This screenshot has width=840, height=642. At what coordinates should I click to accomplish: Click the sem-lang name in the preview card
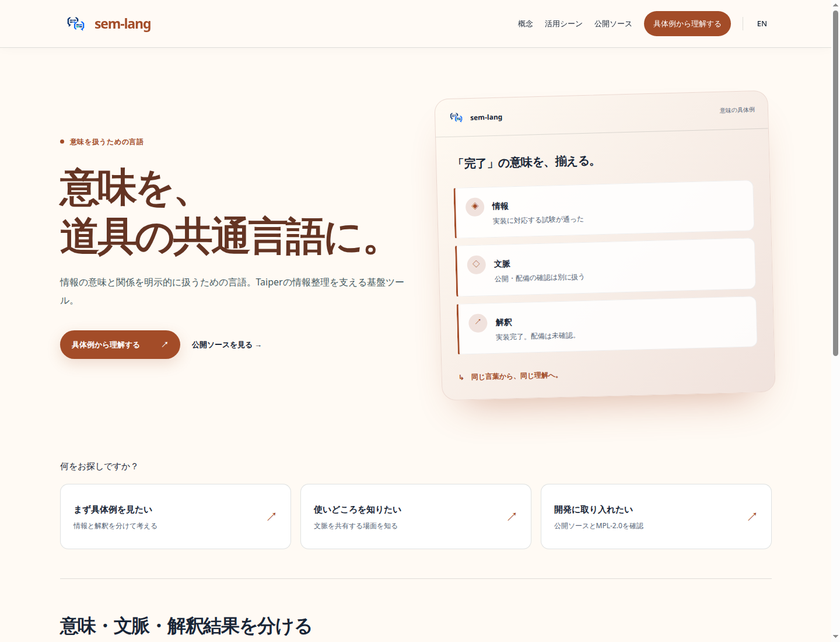(487, 117)
